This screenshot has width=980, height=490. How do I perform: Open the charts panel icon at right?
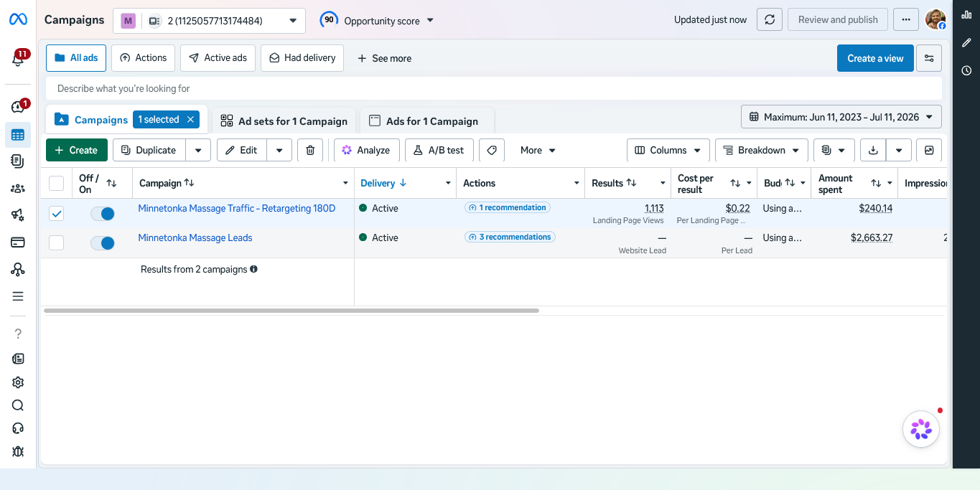966,15
